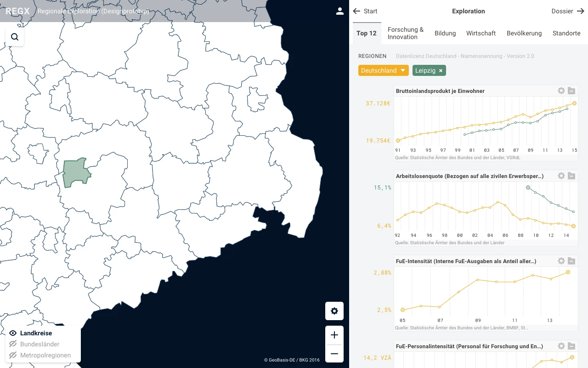Open settings gear of Bruttoinlandsprodukt chart
Image resolution: width=588 pixels, height=368 pixels.
[x=561, y=91]
